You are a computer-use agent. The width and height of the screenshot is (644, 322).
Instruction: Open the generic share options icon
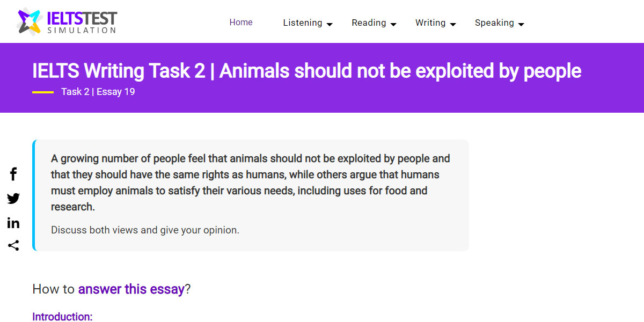[13, 246]
